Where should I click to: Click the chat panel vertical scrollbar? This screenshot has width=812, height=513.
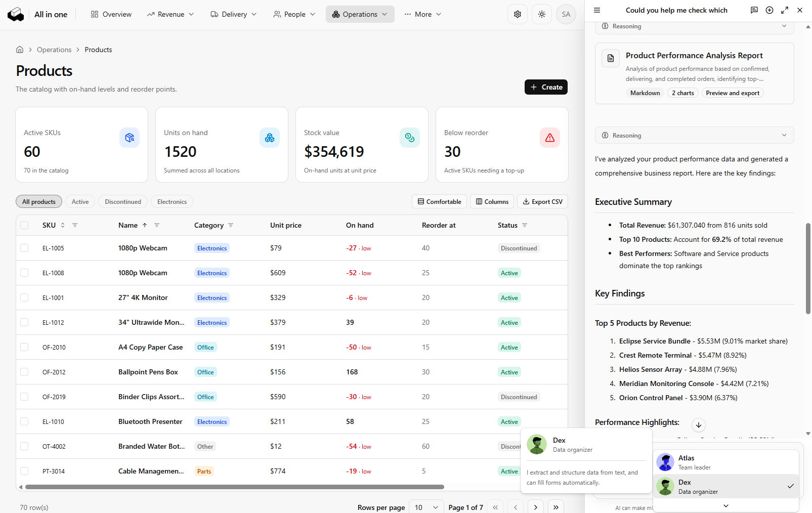point(808,269)
